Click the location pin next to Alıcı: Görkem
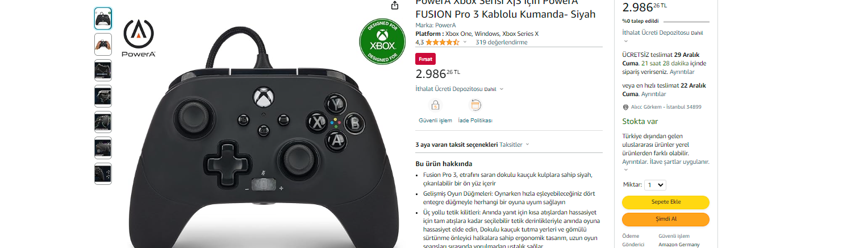 point(625,107)
